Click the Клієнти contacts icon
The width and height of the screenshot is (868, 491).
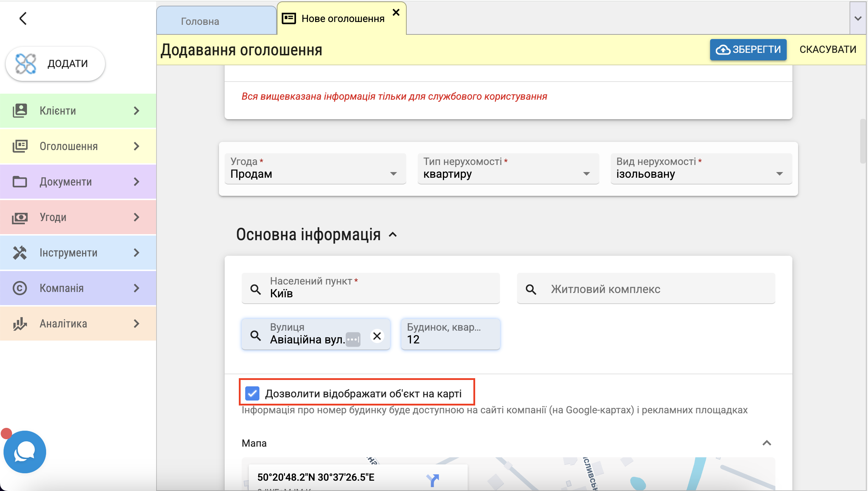click(x=20, y=111)
